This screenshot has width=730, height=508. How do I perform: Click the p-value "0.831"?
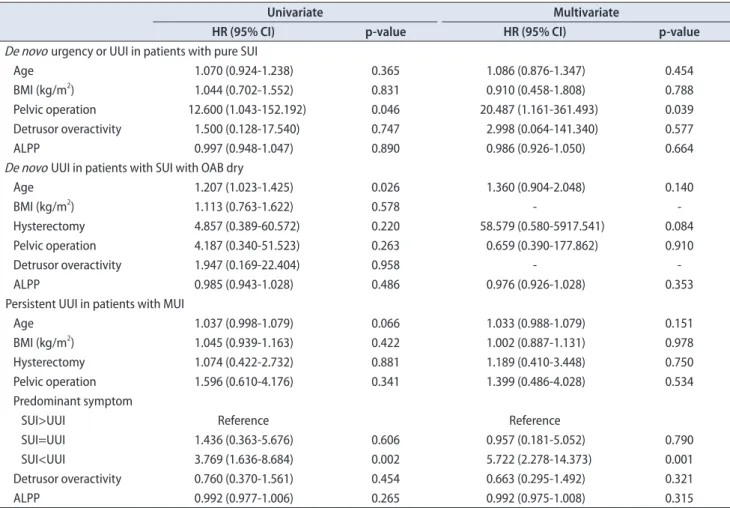385,90
